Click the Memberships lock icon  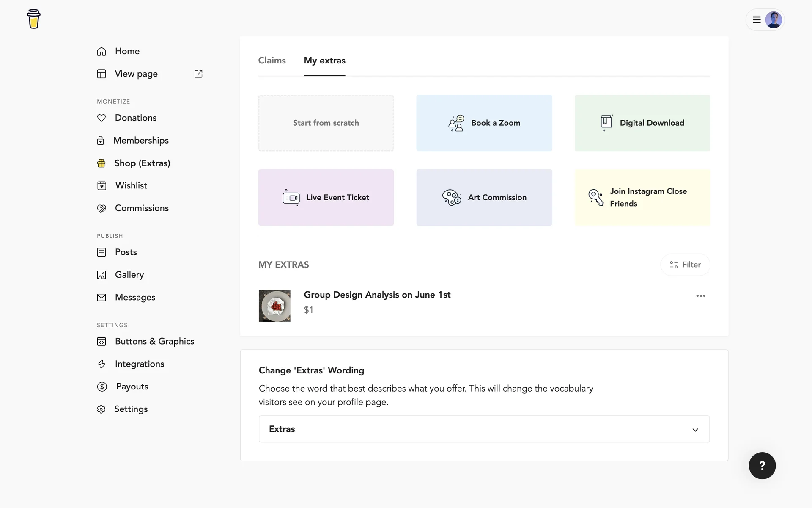point(101,141)
